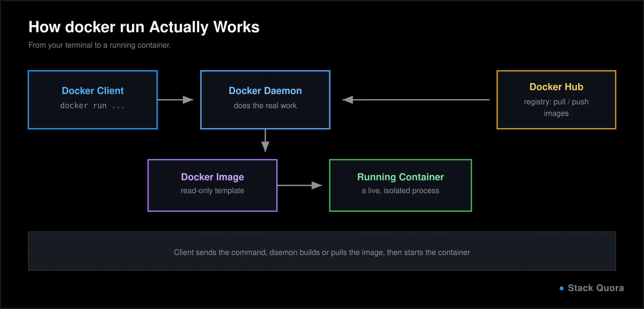This screenshot has width=644, height=309.
Task: Click 'a live, isolated process' caption
Action: (400, 191)
